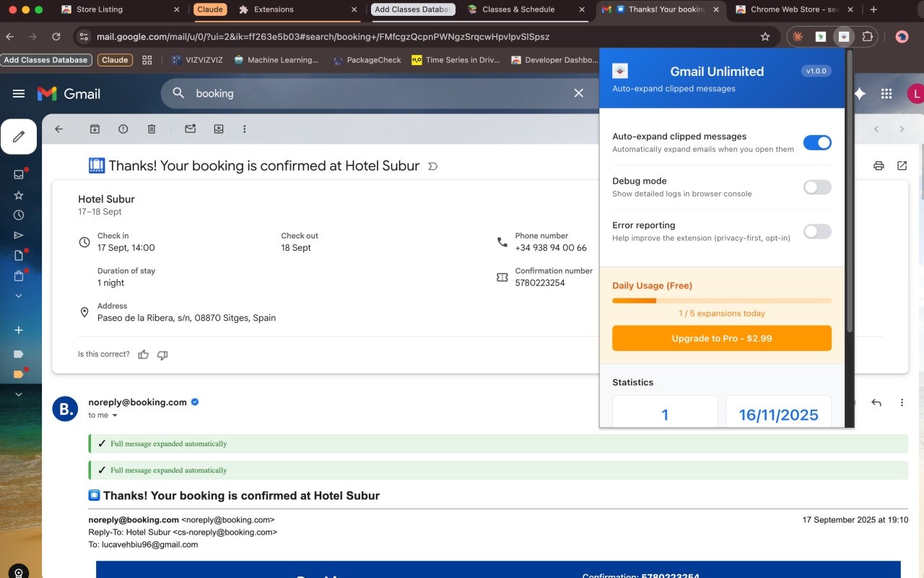Open the Gmail main menu hamburger
This screenshot has width=924, height=578.
click(19, 93)
